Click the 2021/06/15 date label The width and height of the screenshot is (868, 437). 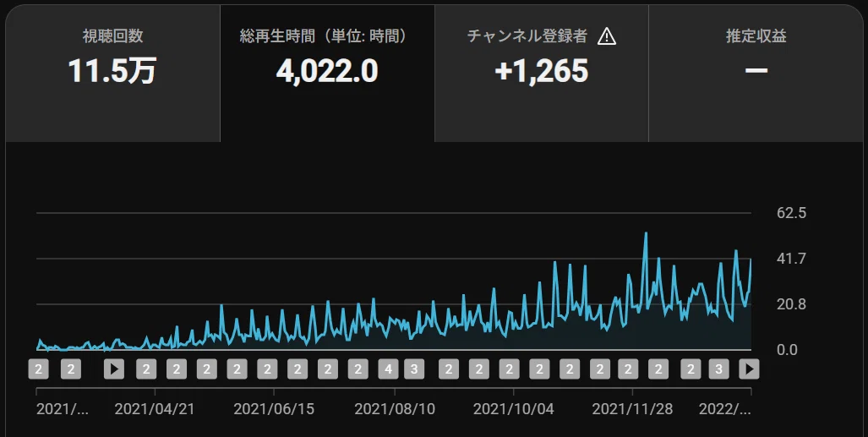click(x=274, y=409)
